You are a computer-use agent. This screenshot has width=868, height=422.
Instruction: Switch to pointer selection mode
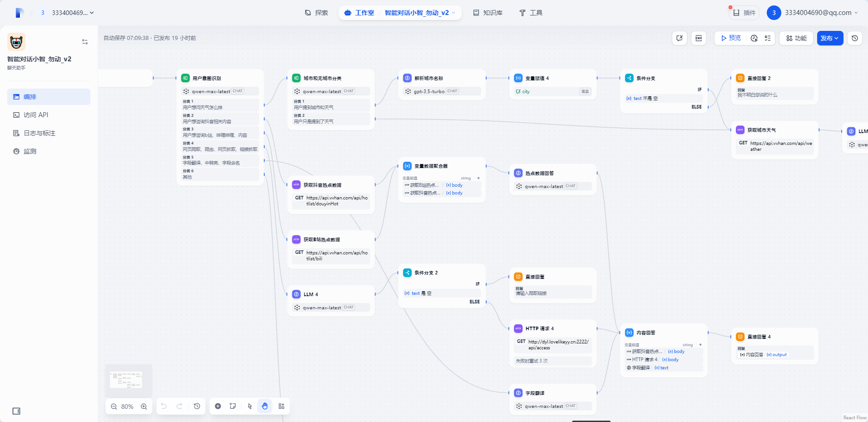250,406
